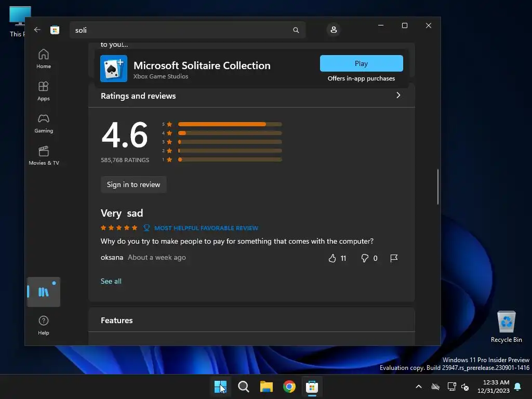Open the Windows Start menu
532x399 pixels.
(x=220, y=387)
